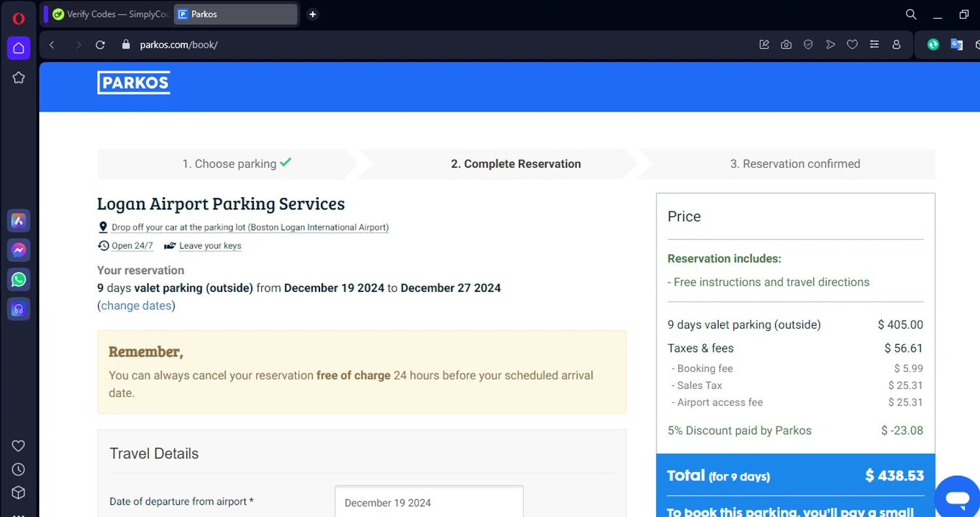Screen dimensions: 980x517
Task: Open the account profile icon
Action: click(896, 44)
